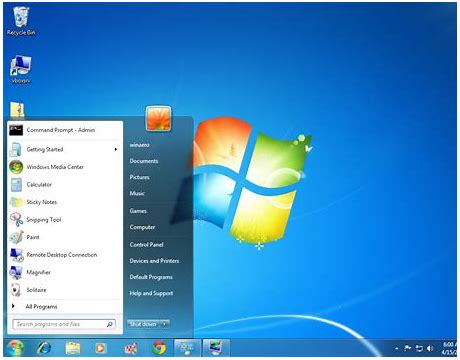Open Pictures from Start menu
This screenshot has height=360, width=460.
pyautogui.click(x=139, y=177)
